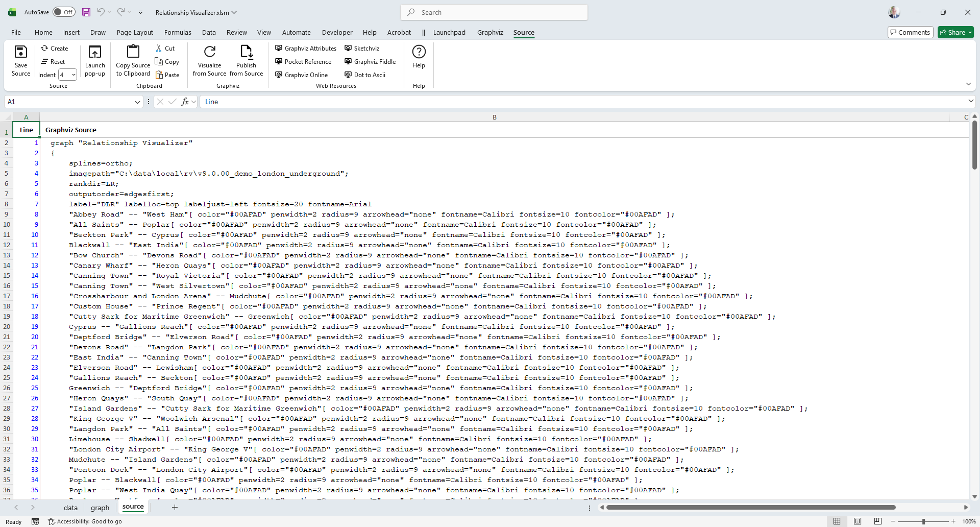Open the Help icon in ribbon

coord(419,53)
